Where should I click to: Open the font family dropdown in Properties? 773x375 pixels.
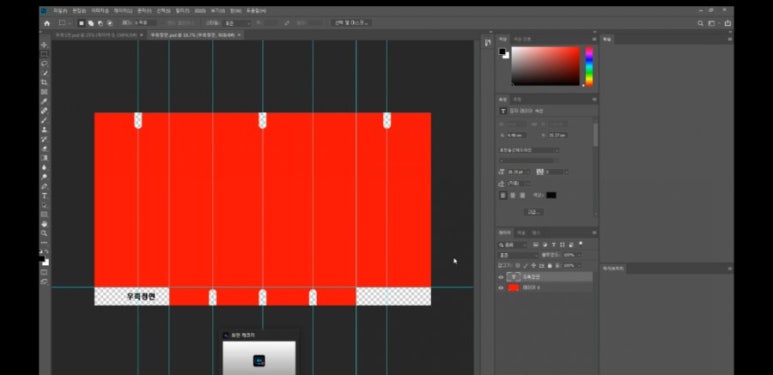tap(529, 150)
